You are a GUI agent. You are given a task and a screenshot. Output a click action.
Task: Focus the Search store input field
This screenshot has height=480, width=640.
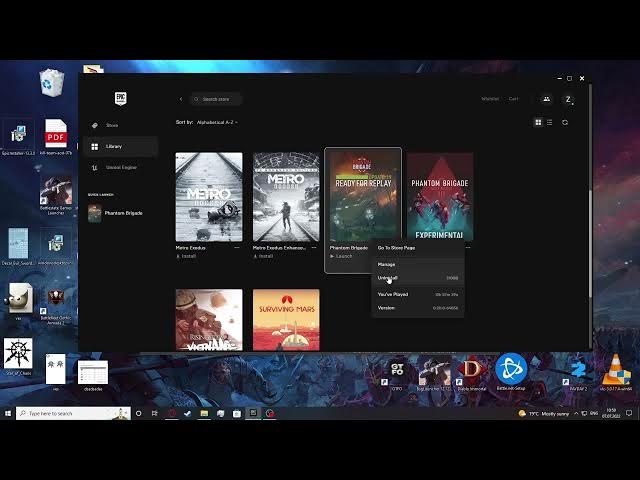coord(216,99)
